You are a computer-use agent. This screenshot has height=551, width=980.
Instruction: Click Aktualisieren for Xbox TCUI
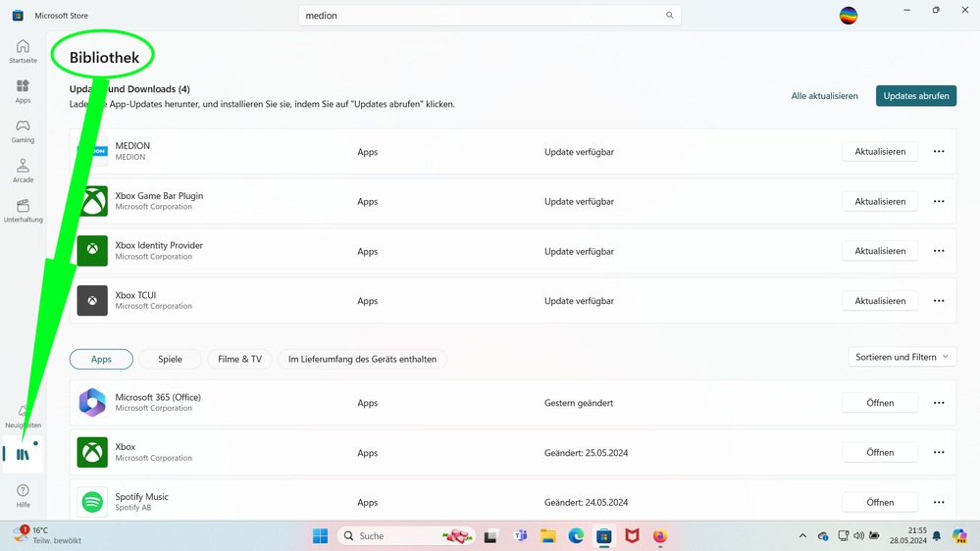880,300
